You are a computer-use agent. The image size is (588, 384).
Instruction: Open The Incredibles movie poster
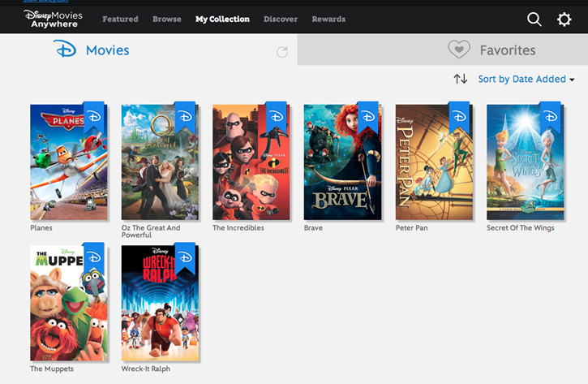251,162
